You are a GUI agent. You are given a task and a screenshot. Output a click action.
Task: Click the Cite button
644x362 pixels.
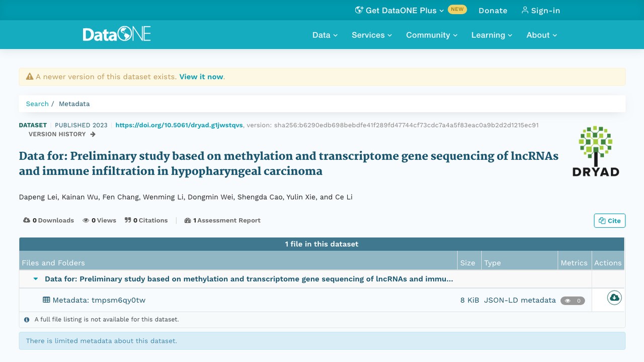point(610,221)
